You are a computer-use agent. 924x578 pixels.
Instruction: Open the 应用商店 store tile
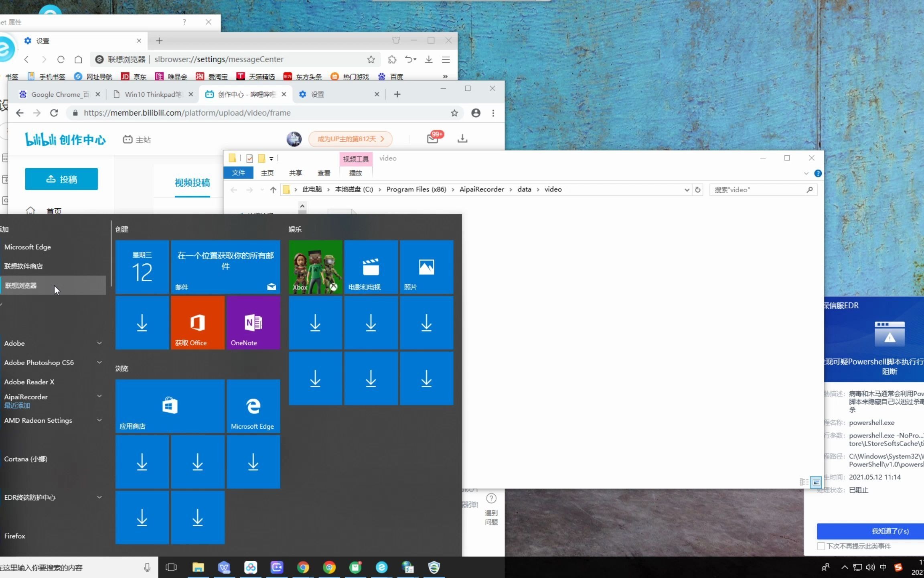pyautogui.click(x=170, y=406)
